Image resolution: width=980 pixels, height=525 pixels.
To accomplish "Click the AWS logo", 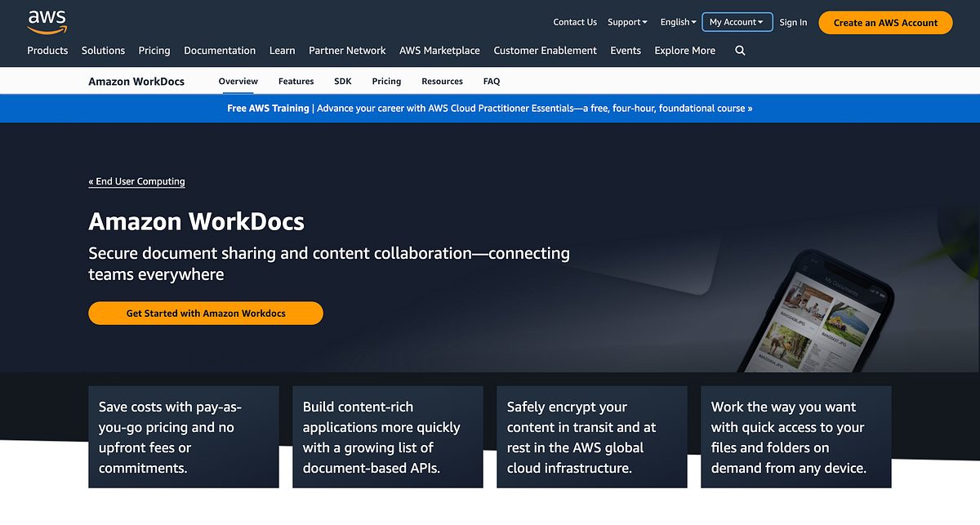I will (47, 21).
